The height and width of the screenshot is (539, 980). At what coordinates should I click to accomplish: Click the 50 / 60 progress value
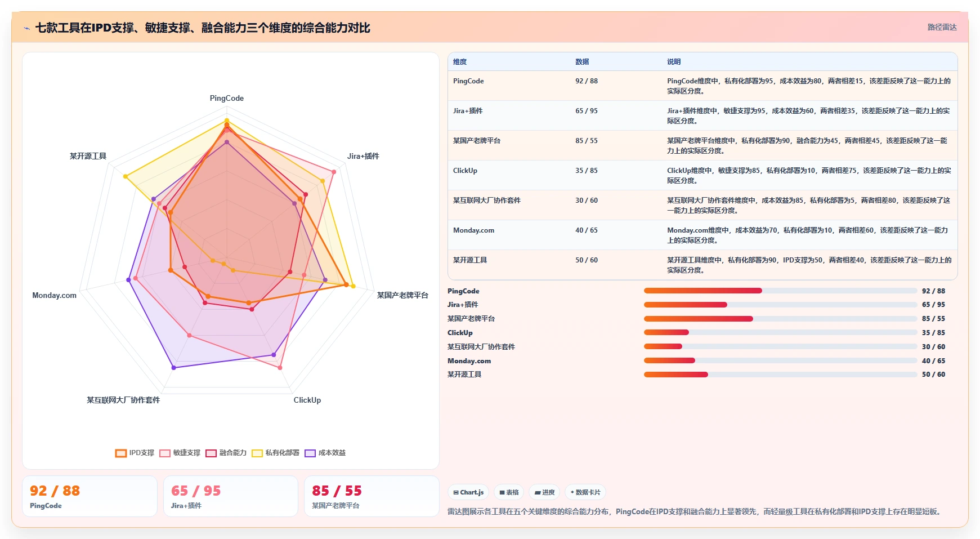(x=933, y=375)
